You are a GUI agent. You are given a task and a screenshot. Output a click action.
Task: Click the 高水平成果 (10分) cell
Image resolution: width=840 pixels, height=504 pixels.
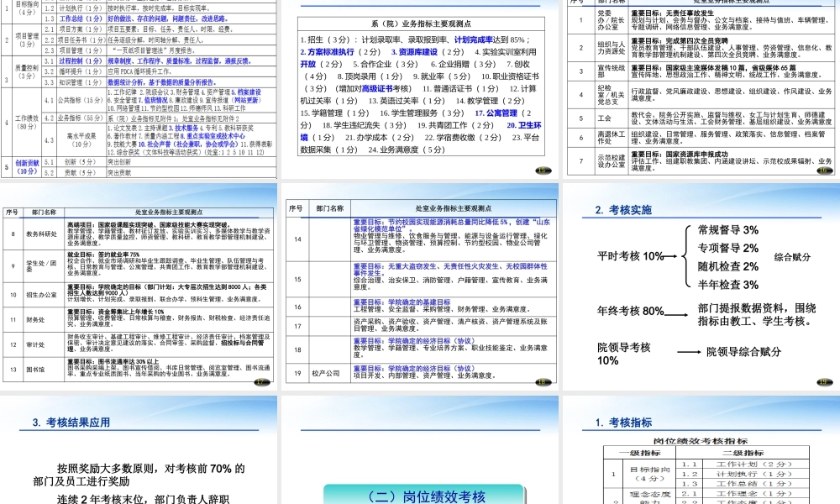(81, 139)
